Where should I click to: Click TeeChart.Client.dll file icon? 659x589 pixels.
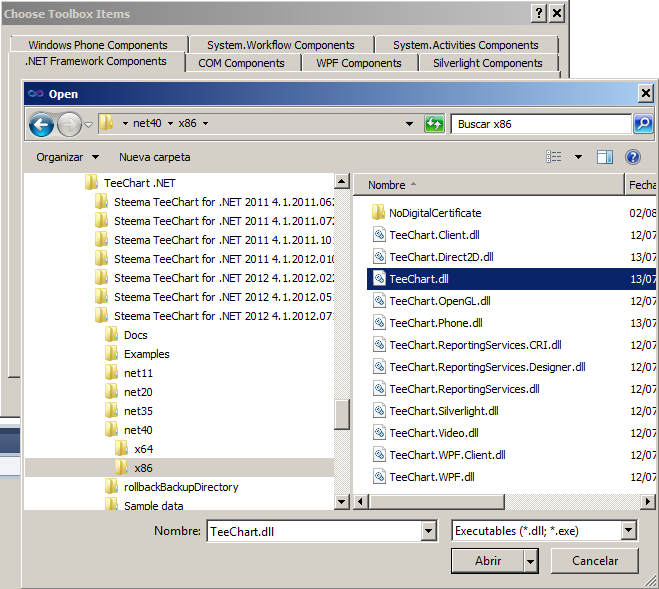379,235
